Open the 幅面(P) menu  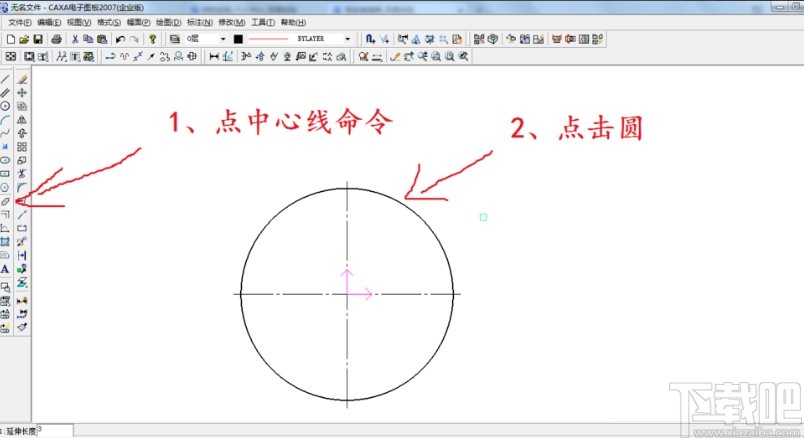pyautogui.click(x=138, y=23)
